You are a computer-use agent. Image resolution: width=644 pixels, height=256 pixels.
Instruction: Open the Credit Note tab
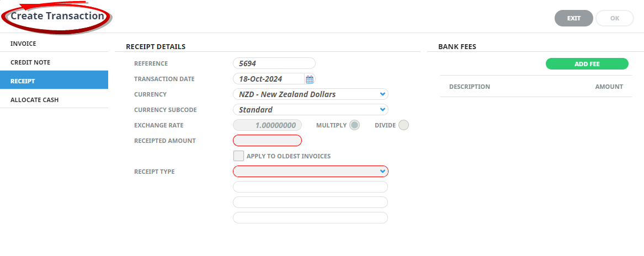54,62
